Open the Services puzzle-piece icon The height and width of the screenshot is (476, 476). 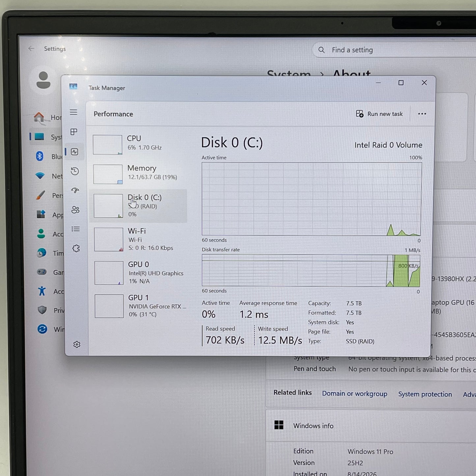pyautogui.click(x=76, y=248)
